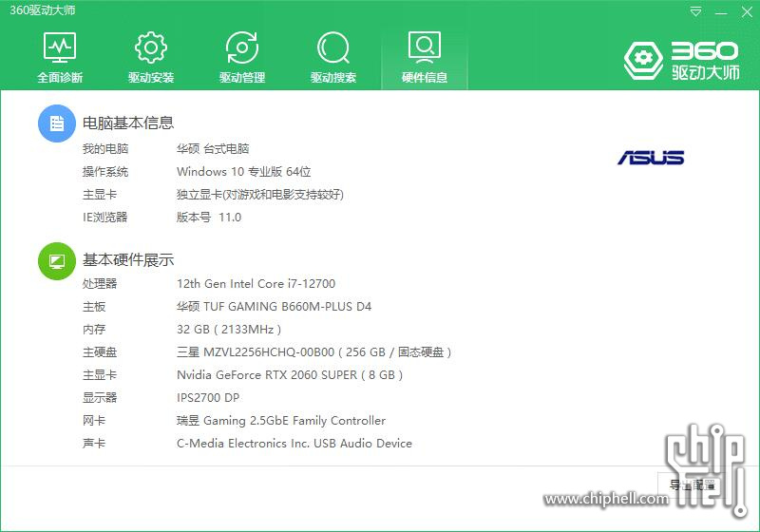Click the ASUS brand logo
The width and height of the screenshot is (760, 532).
pos(651,158)
